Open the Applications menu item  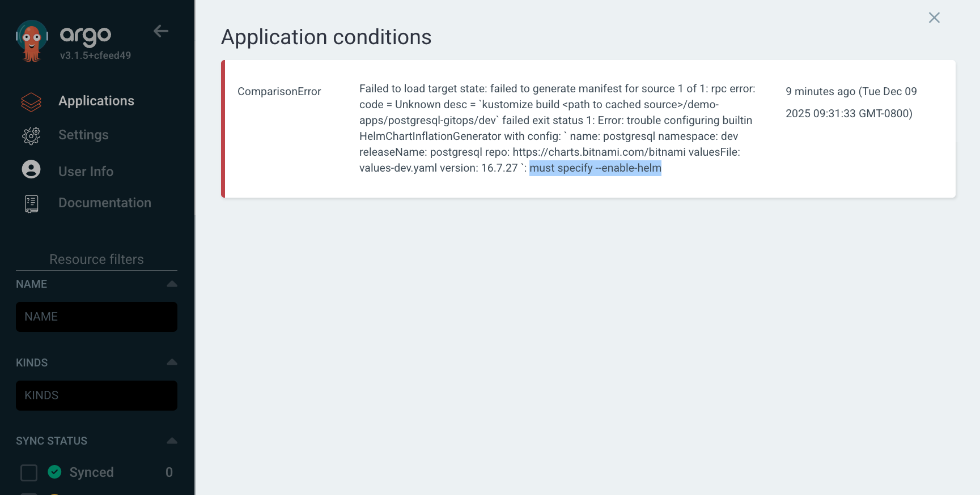pyautogui.click(x=96, y=101)
